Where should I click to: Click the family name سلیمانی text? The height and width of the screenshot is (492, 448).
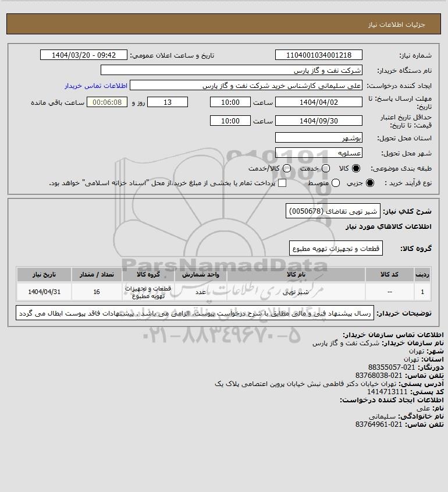(382, 416)
